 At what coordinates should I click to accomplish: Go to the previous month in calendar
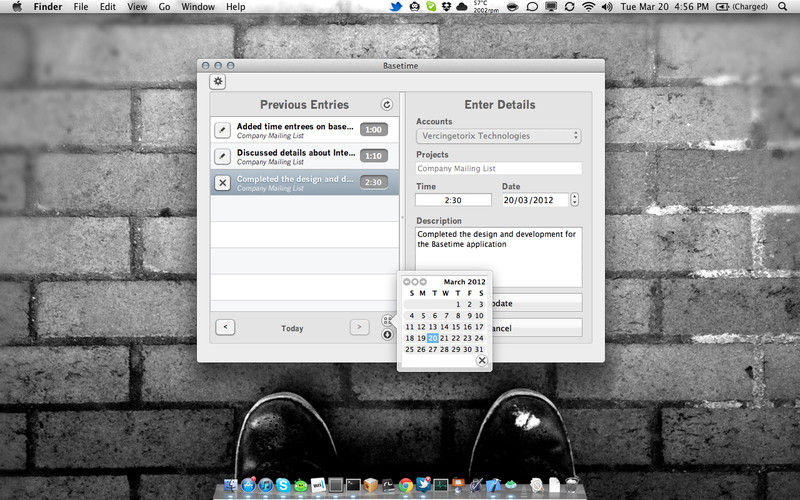click(x=407, y=282)
